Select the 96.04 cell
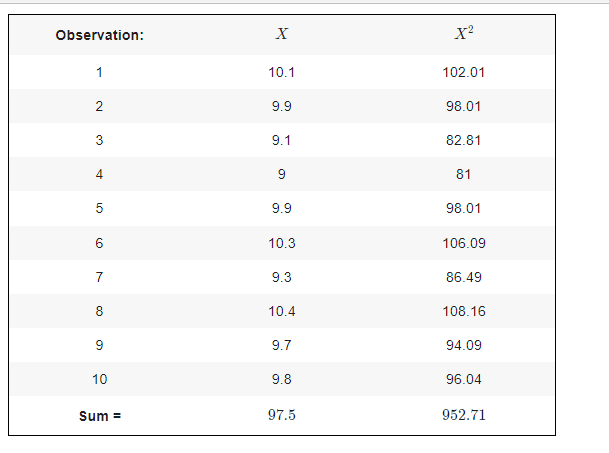 (463, 379)
